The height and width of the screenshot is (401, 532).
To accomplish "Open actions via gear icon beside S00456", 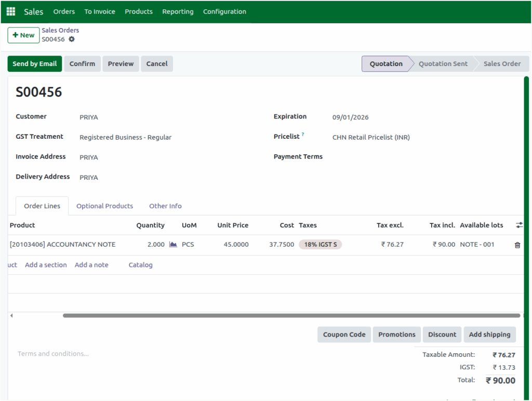I will pos(72,38).
